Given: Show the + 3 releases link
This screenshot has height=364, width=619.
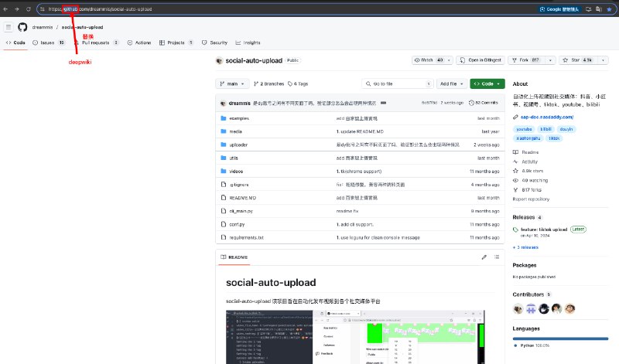Looking at the screenshot, I should (525, 247).
